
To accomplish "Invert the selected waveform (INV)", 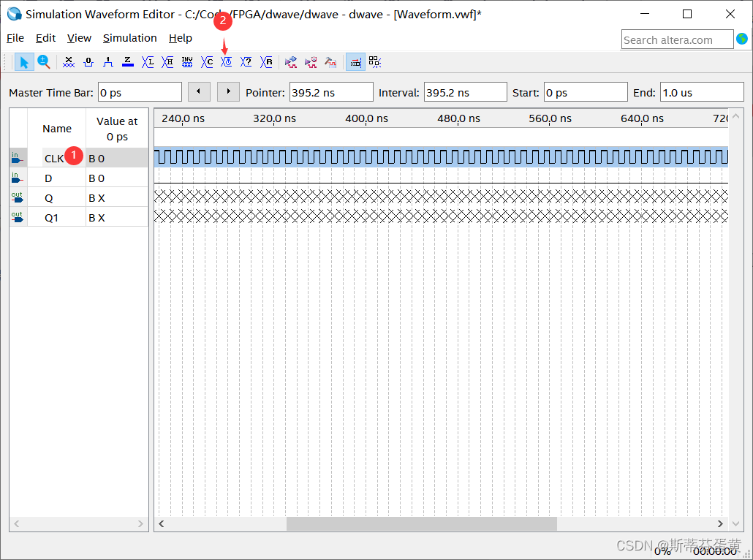I will 187,62.
